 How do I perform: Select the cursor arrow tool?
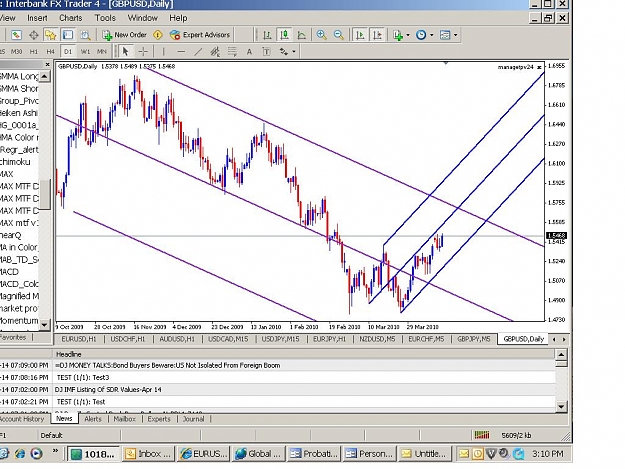point(126,51)
